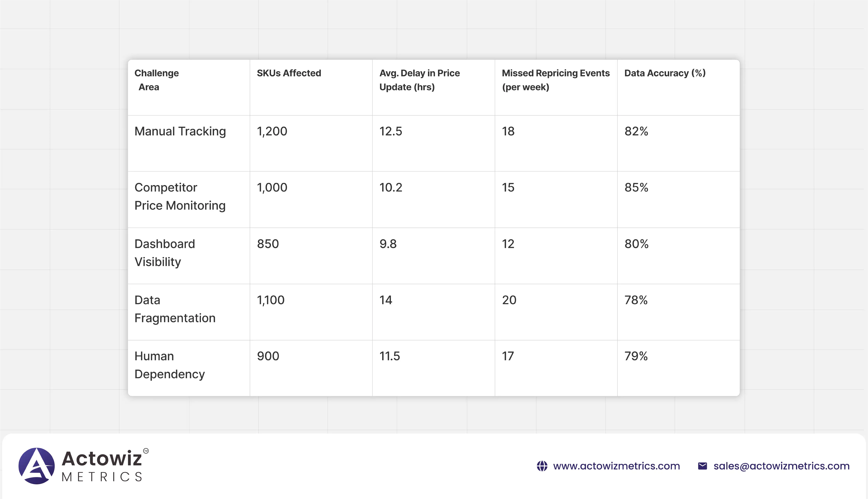Select the 1,200 SKUs value cell
This screenshot has width=868, height=499.
click(x=272, y=131)
